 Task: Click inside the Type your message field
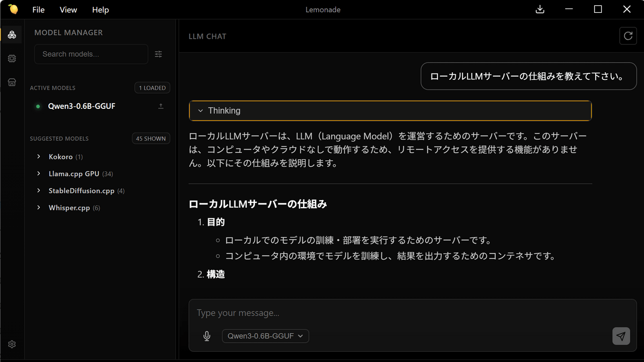click(322, 313)
